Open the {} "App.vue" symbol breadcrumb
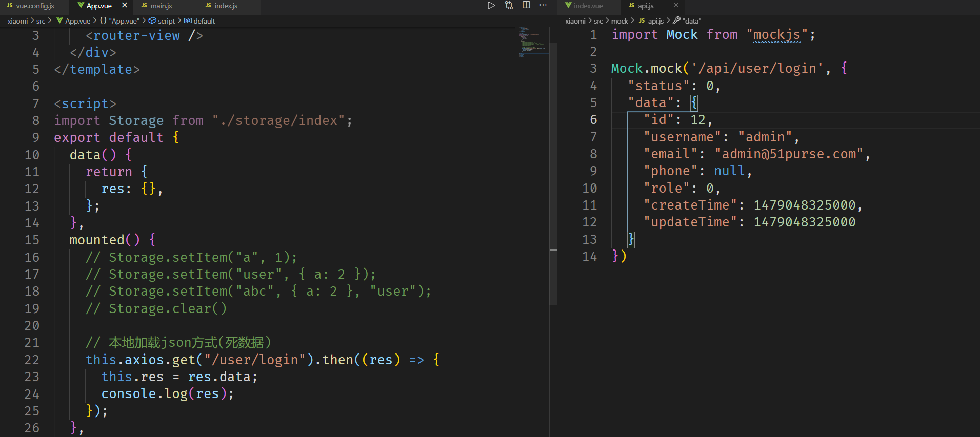 tap(119, 21)
